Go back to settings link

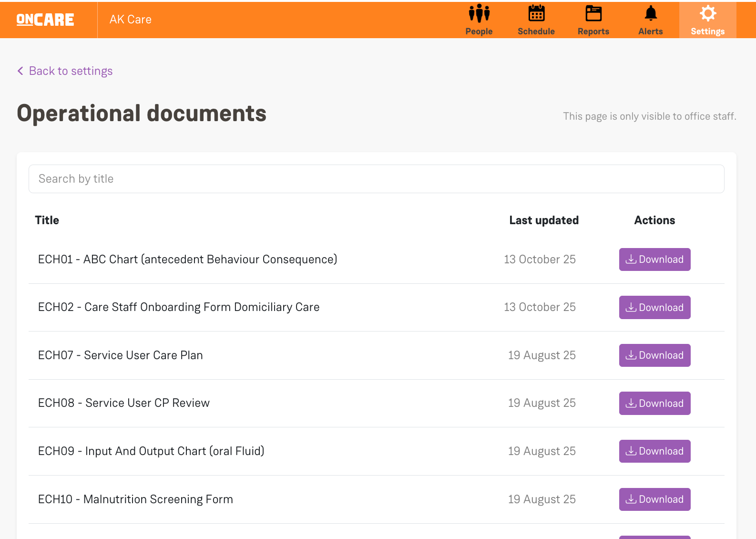pos(71,71)
